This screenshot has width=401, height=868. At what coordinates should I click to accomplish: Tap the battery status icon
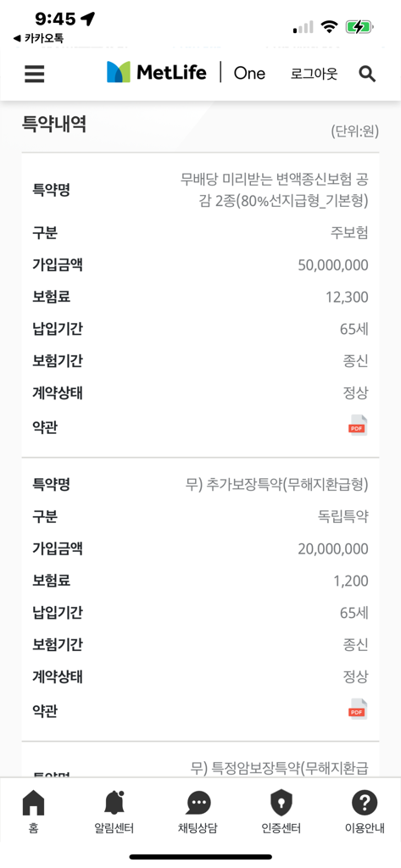click(x=359, y=26)
